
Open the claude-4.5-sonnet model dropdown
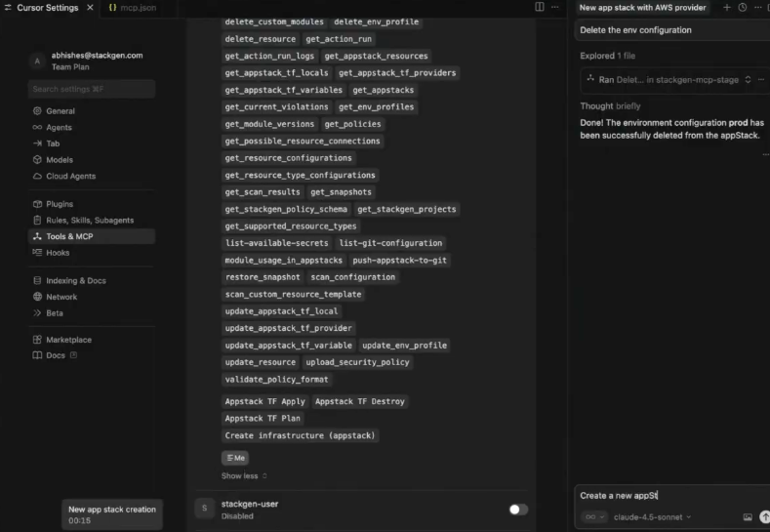(x=652, y=516)
